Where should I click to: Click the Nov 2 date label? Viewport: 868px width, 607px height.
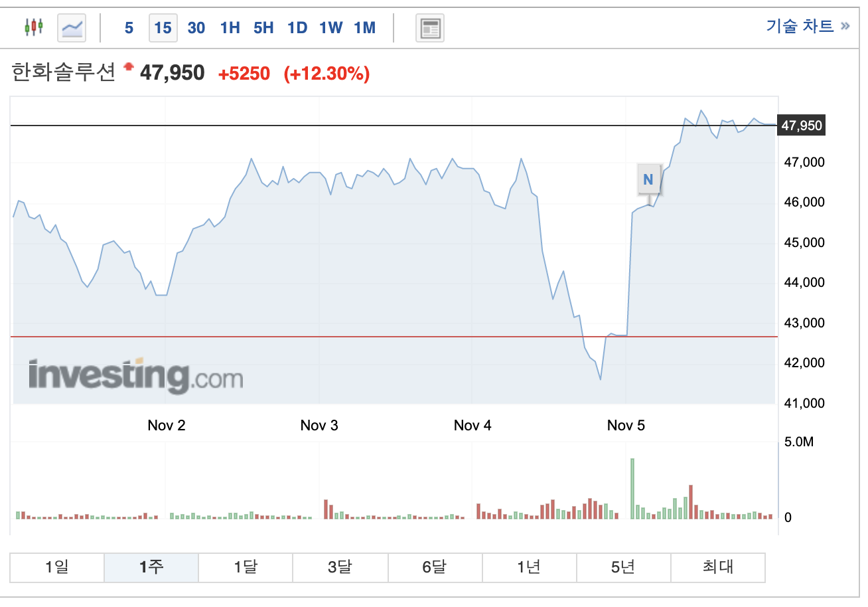(x=167, y=426)
